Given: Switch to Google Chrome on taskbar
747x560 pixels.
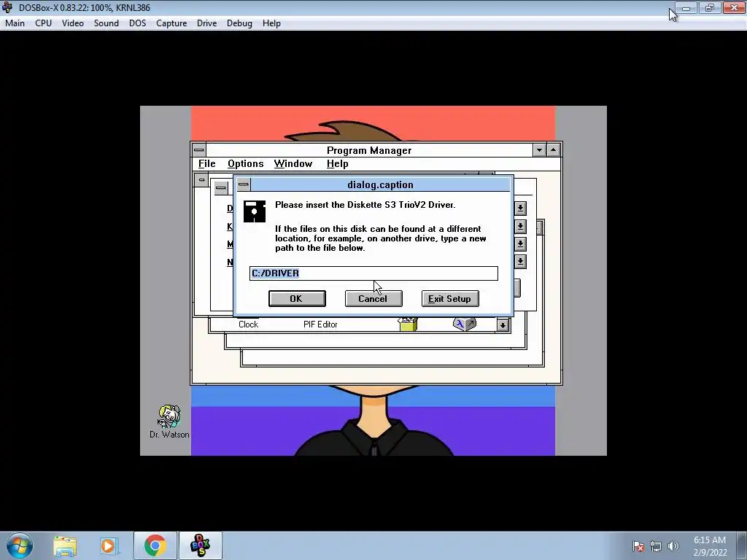Looking at the screenshot, I should click(155, 545).
